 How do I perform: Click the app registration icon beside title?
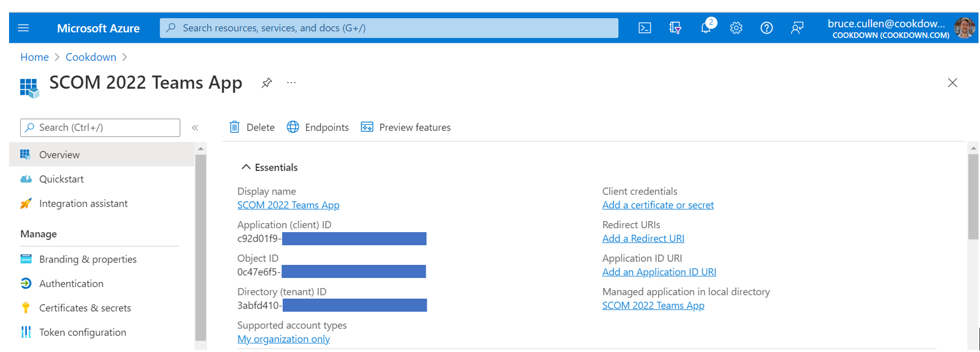point(29,88)
